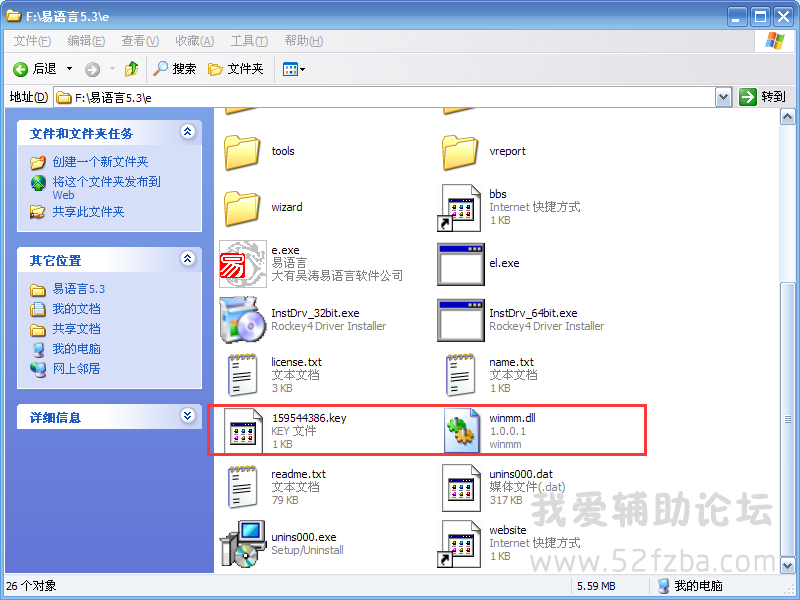The width and height of the screenshot is (800, 600).
Task: Click the scrollbar up arrow
Action: (787, 117)
